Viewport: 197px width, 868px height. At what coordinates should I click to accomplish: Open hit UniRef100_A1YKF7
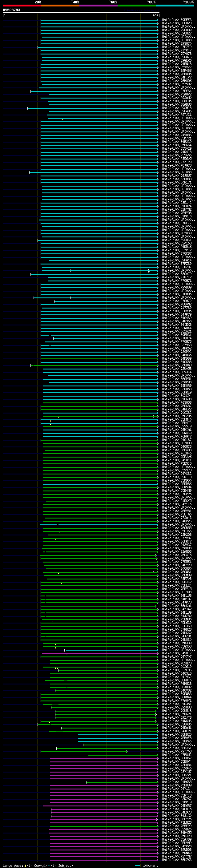[176, 50]
